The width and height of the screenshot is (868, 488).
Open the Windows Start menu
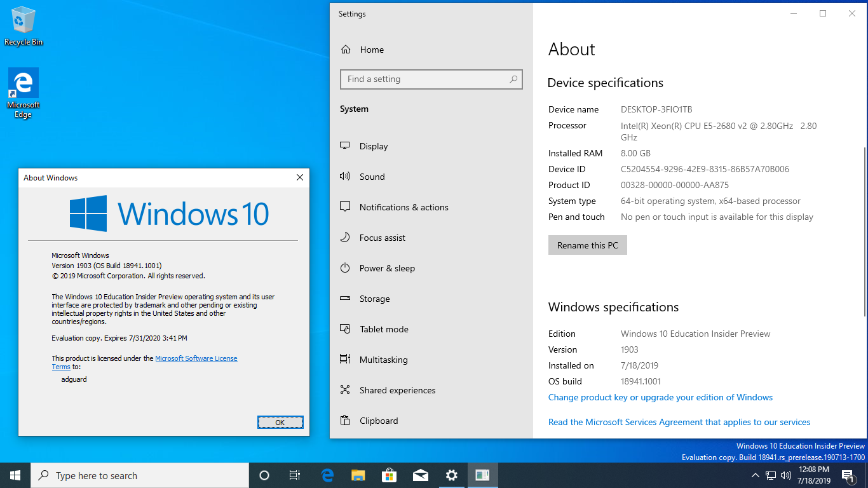(15, 475)
